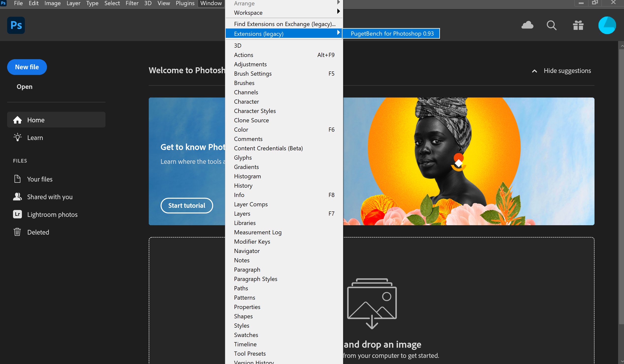Click the search magnifier icon
The image size is (624, 364).
coord(551,25)
